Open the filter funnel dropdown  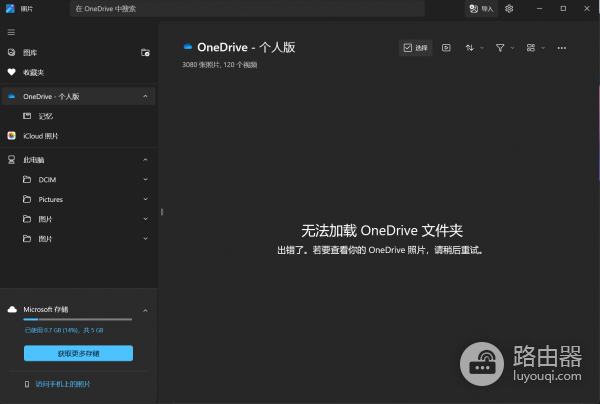pyautogui.click(x=505, y=48)
